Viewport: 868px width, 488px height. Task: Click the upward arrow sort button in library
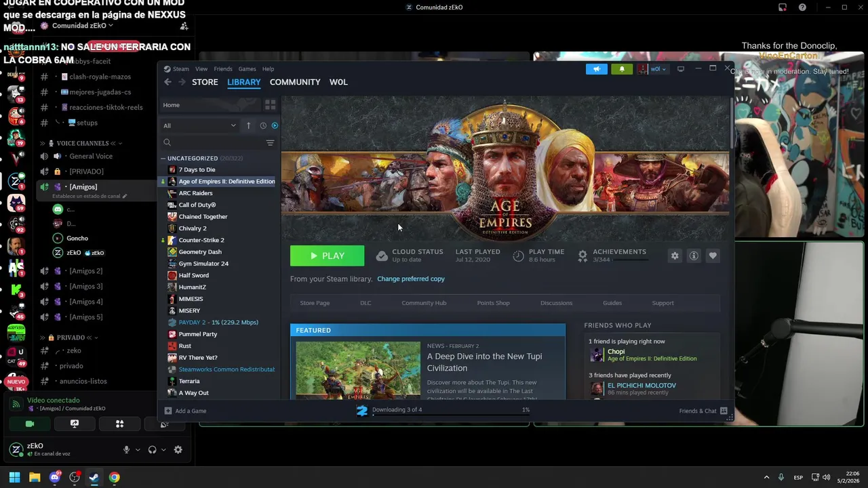pos(248,125)
